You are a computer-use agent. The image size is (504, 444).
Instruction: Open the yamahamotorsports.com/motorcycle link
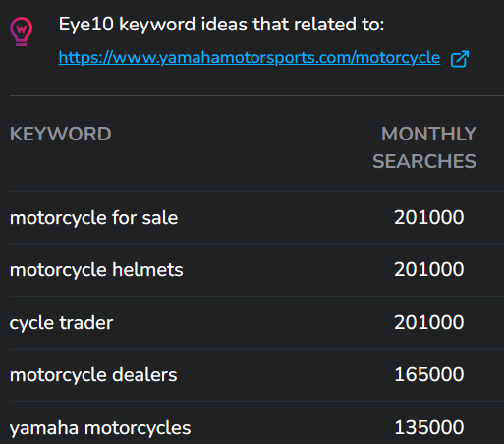250,58
